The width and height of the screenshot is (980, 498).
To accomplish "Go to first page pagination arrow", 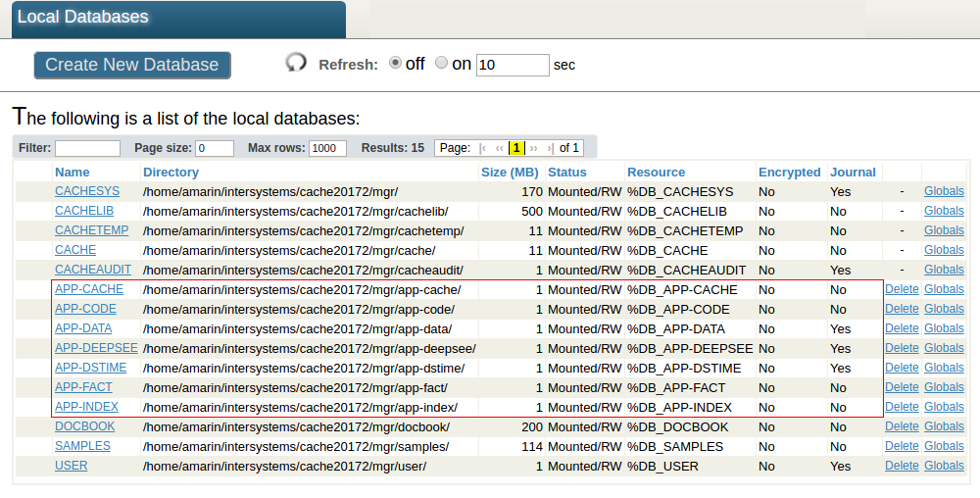I will click(x=483, y=148).
